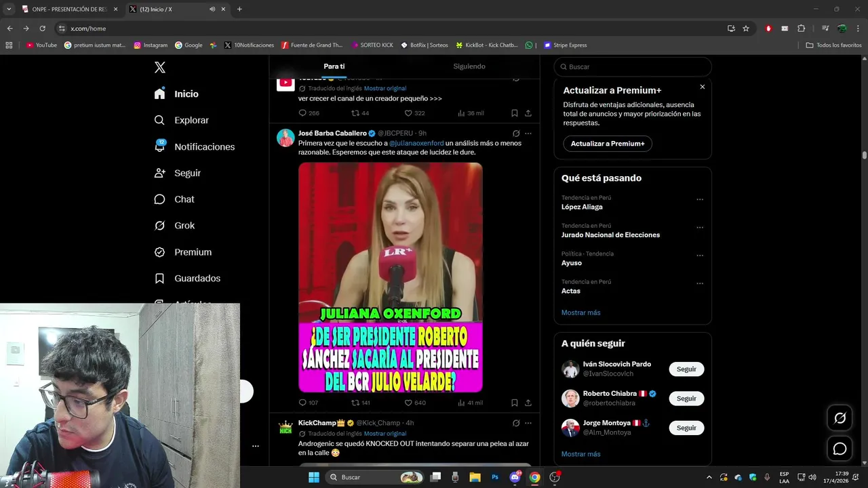This screenshot has height=488, width=868.
Task: Open Chat in the sidebar
Action: (x=174, y=199)
